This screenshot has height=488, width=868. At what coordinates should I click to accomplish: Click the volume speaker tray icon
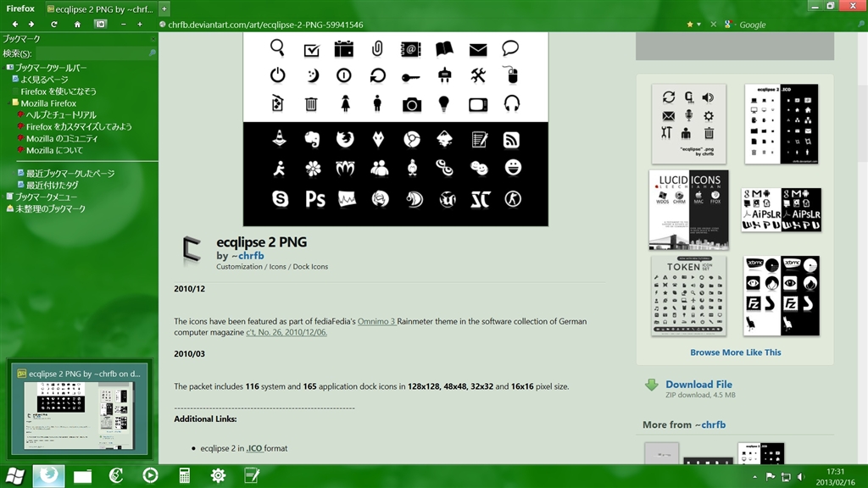[x=801, y=476]
